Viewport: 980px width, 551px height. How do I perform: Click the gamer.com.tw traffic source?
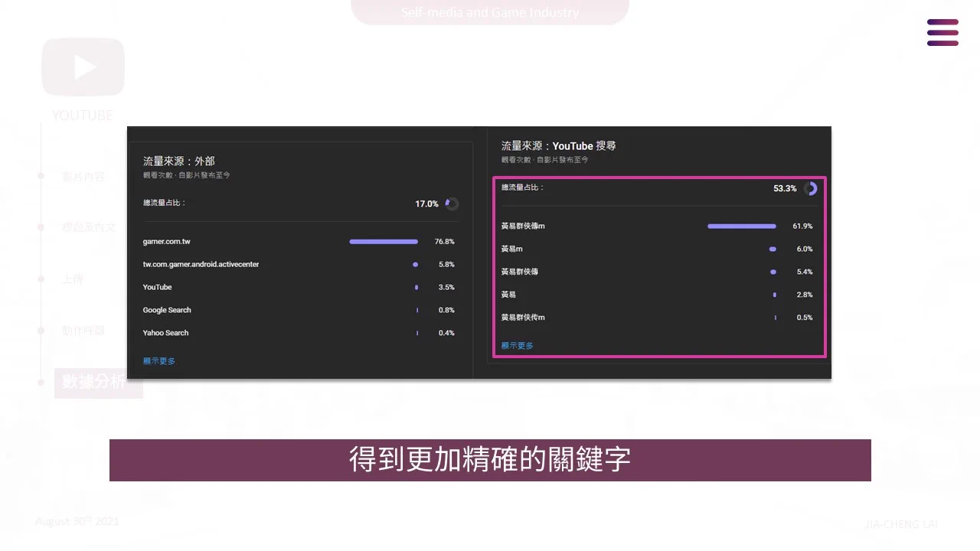click(167, 242)
